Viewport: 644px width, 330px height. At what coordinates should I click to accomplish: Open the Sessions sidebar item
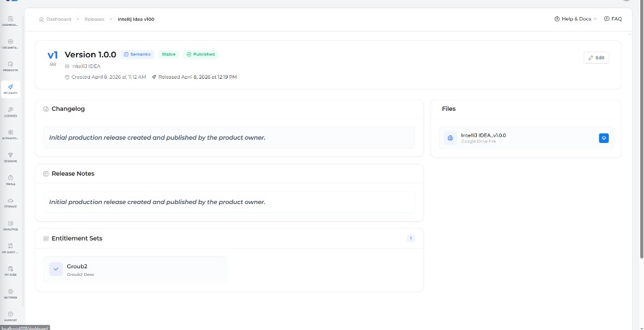(11, 157)
